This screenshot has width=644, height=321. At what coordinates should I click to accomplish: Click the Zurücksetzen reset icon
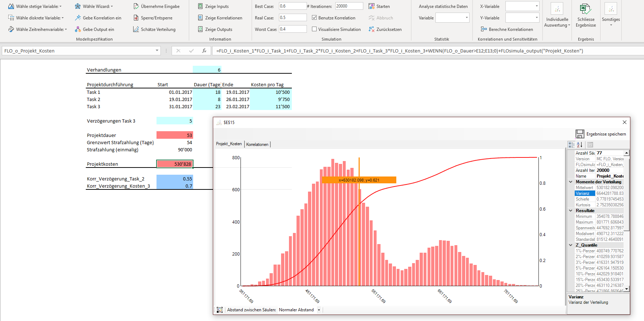372,29
